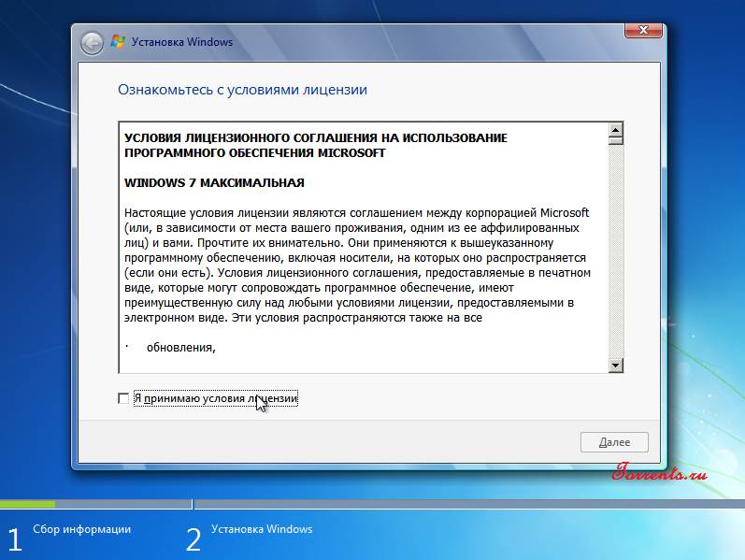Close the Установка Windows dialog

click(643, 31)
